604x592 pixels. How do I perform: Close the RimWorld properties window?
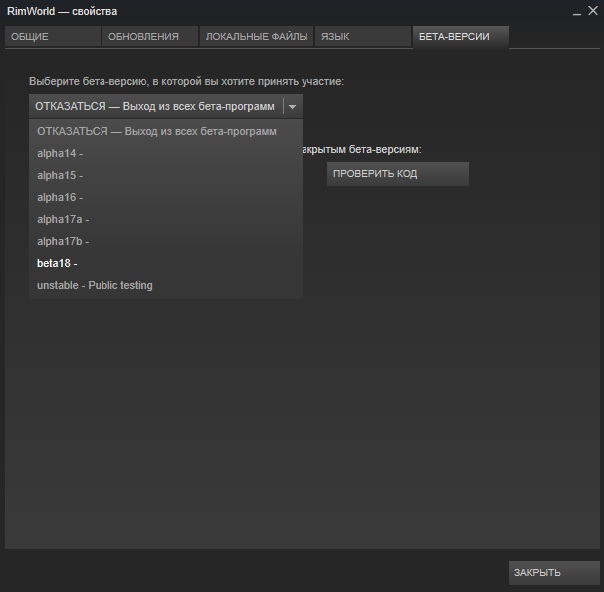[x=593, y=11]
